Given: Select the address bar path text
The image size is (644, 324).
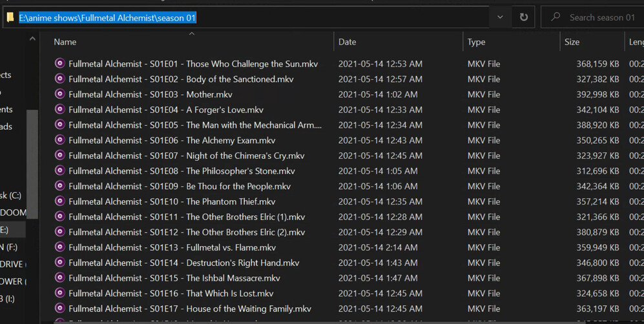Looking at the screenshot, I should [x=108, y=17].
